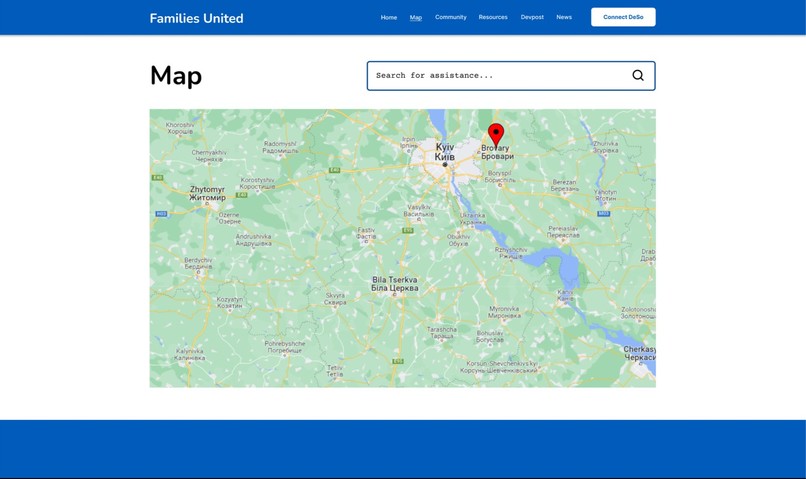
Task: Click the Pereiaslav label on map
Action: coord(563,231)
